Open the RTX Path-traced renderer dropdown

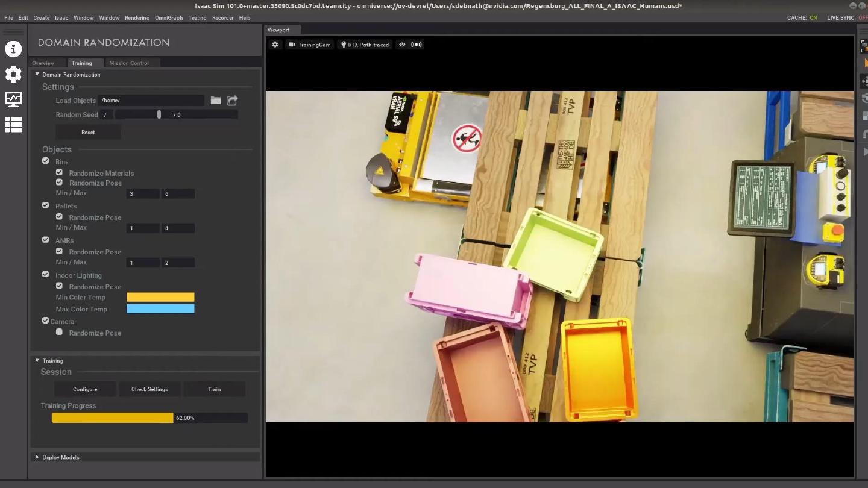tap(365, 45)
